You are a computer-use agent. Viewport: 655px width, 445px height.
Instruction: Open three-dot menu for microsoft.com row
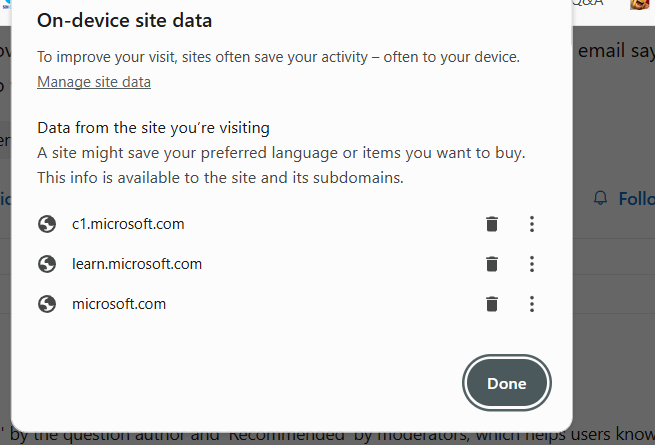point(532,304)
